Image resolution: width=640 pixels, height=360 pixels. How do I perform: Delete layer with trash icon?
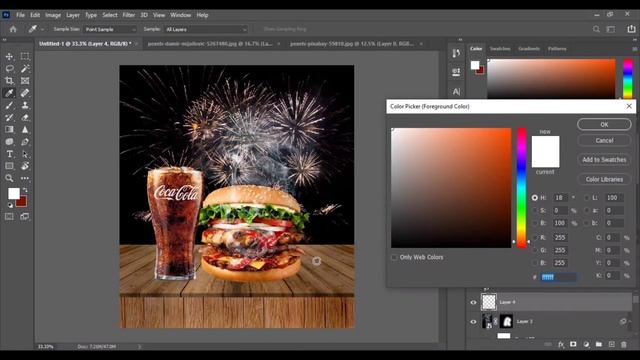click(x=624, y=344)
